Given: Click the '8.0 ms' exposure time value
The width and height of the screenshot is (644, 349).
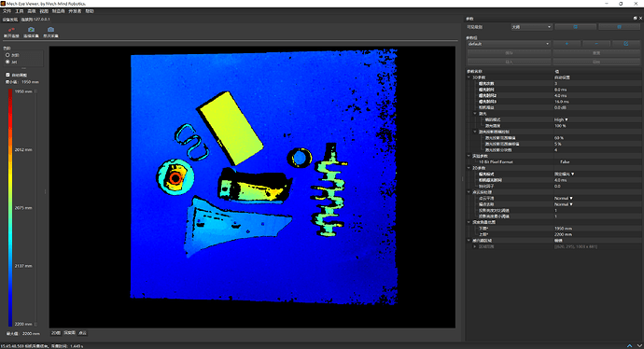Looking at the screenshot, I should (x=561, y=90).
